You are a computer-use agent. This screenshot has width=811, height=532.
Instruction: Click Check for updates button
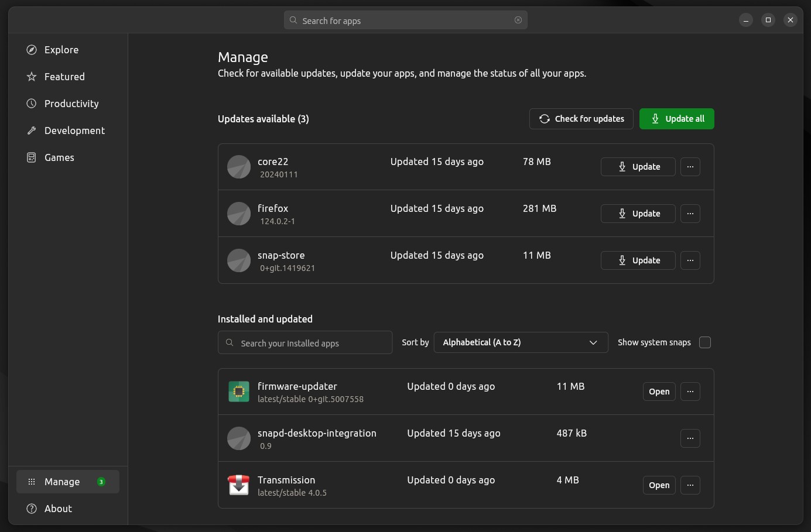[x=581, y=119]
